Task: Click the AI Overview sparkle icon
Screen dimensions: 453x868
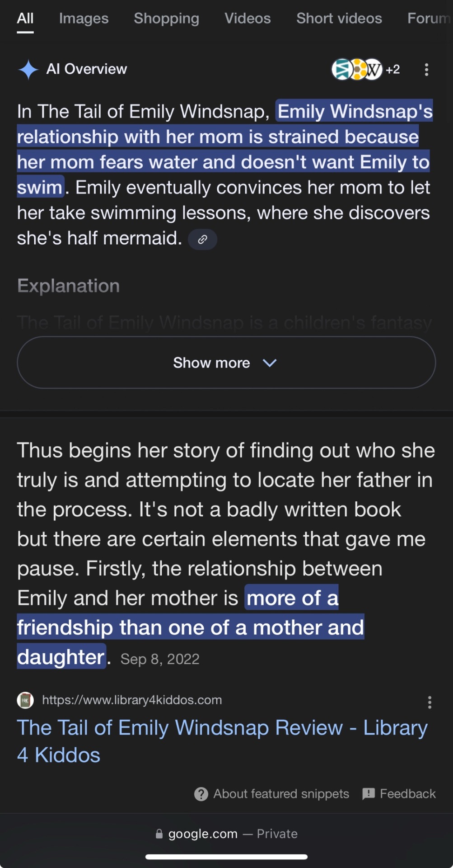Action: 28,70
